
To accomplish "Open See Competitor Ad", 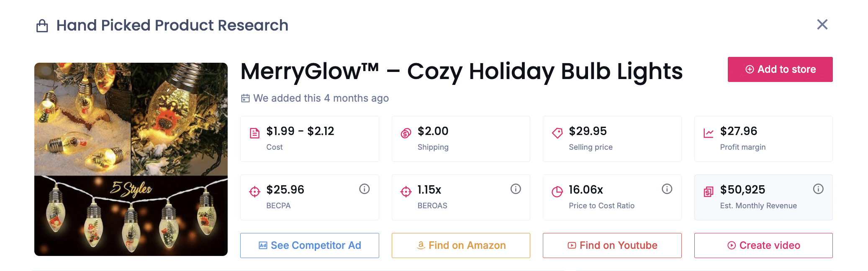I will point(309,245).
